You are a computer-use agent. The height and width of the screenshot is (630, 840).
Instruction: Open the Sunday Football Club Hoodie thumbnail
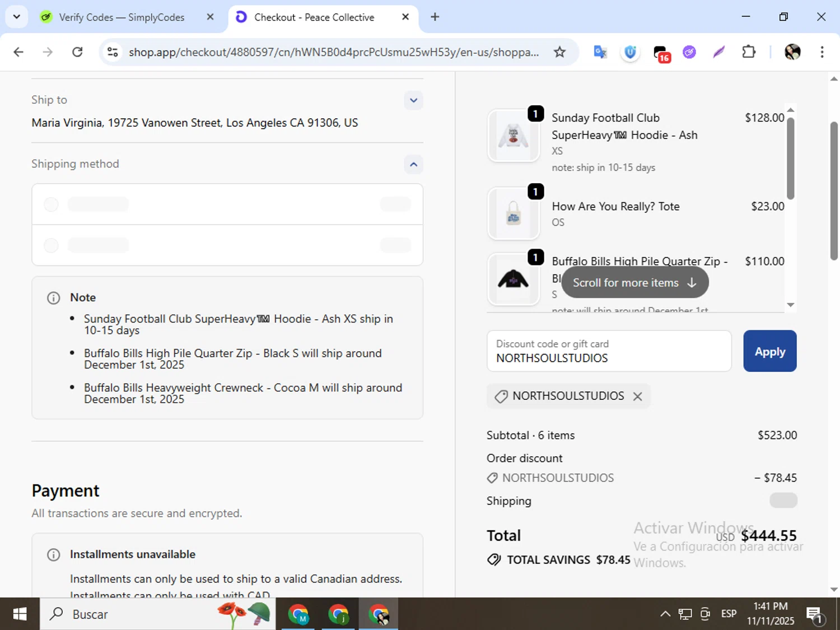click(x=514, y=136)
